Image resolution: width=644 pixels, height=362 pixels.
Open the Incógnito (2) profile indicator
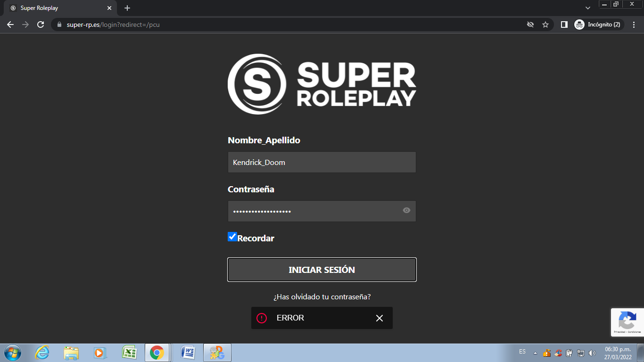point(599,25)
